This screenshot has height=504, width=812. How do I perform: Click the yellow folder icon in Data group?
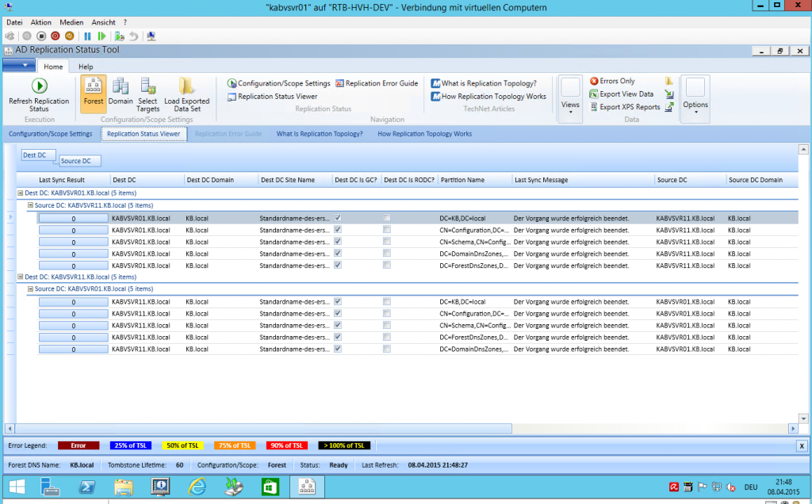669,82
